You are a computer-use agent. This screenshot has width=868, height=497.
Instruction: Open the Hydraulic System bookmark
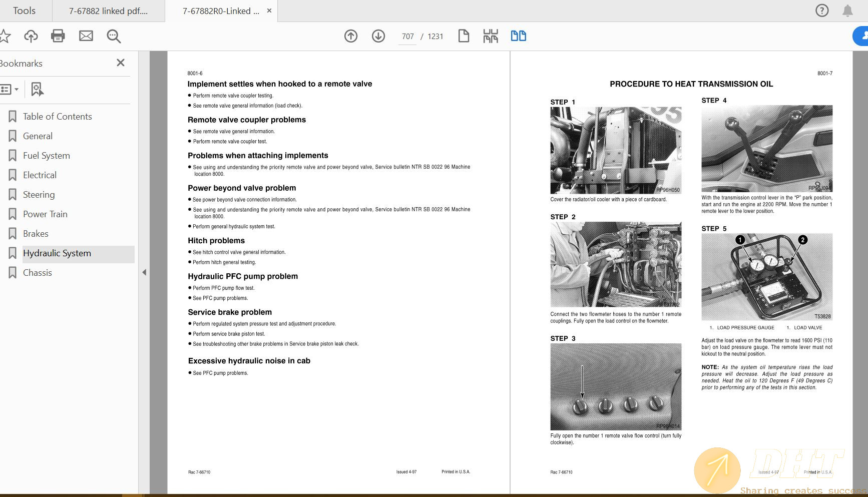(57, 253)
